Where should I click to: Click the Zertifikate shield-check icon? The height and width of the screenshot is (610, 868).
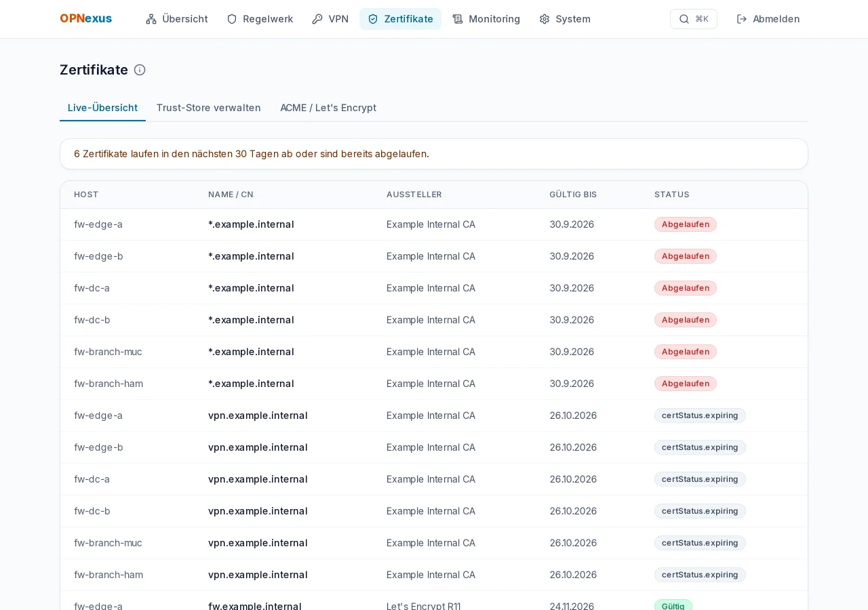pos(373,19)
